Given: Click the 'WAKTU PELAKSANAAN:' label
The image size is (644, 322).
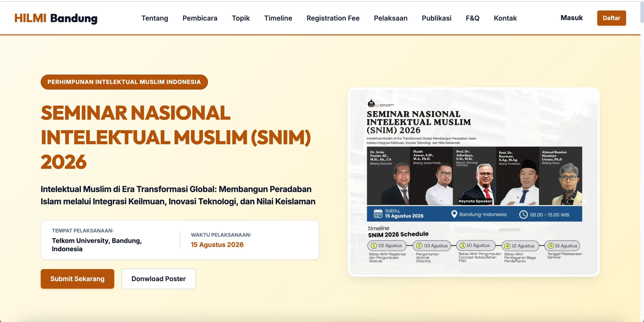Looking at the screenshot, I should tap(221, 235).
